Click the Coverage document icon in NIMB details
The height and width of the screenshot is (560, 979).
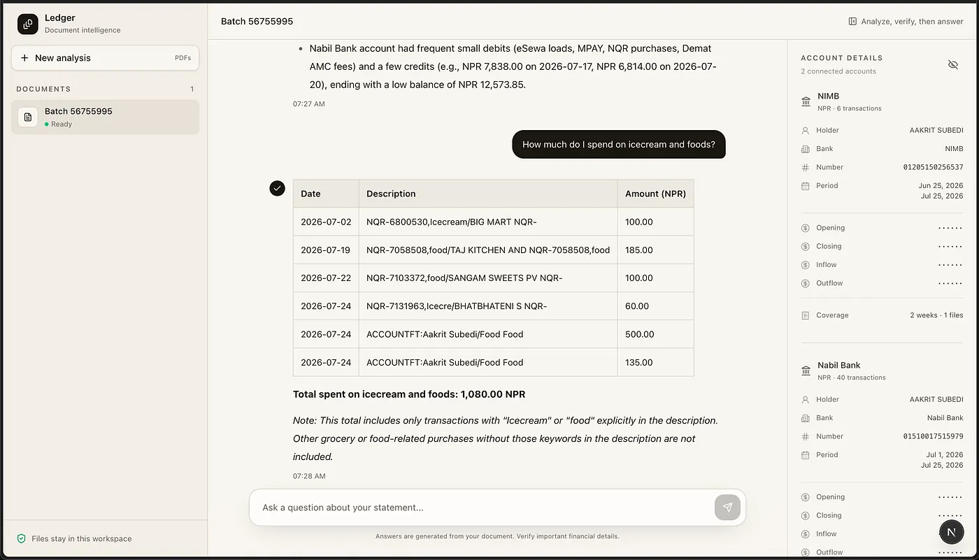805,315
